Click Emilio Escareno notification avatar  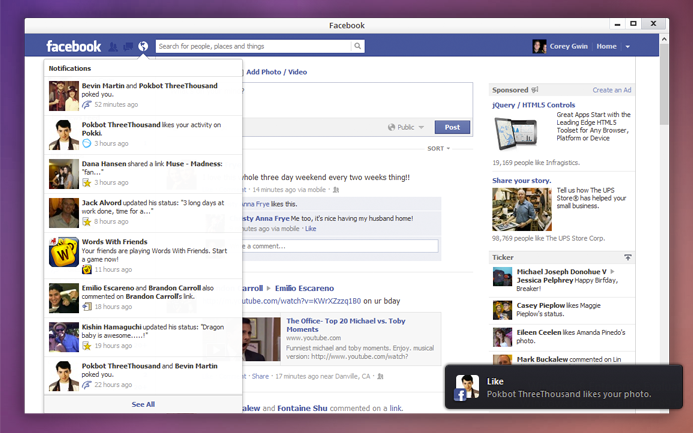(64, 298)
